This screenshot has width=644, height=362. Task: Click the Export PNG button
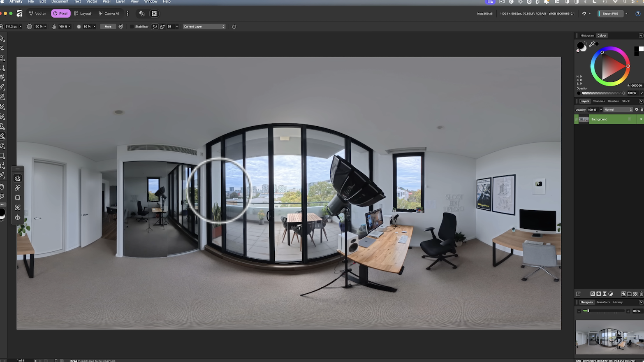click(610, 14)
